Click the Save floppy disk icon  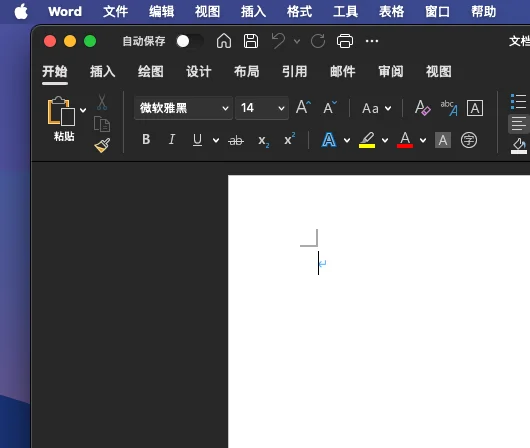251,41
